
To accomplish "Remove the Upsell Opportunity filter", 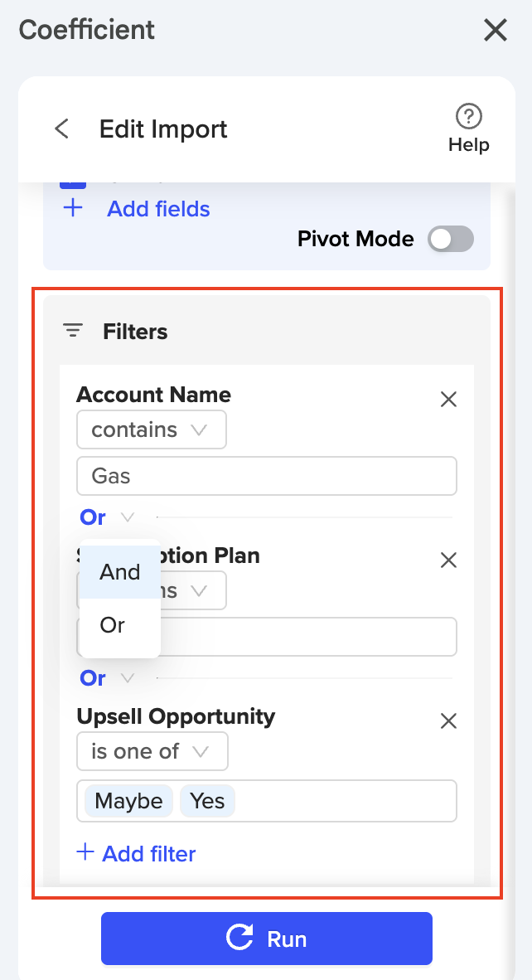I will [448, 720].
